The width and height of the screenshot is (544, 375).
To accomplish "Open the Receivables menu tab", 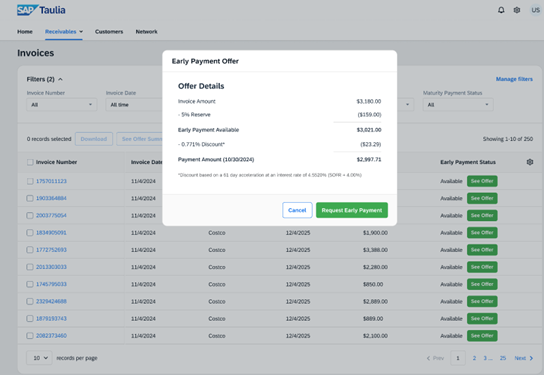I will (64, 32).
